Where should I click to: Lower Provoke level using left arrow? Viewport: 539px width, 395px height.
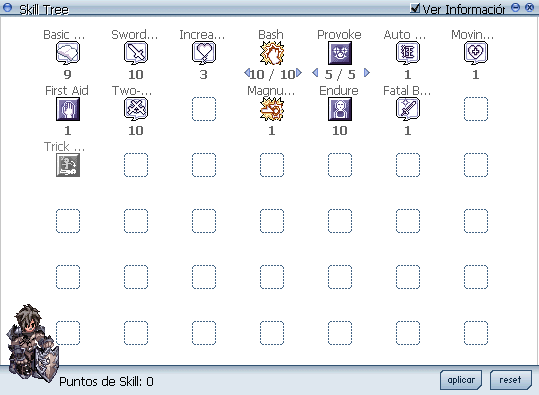[315, 73]
